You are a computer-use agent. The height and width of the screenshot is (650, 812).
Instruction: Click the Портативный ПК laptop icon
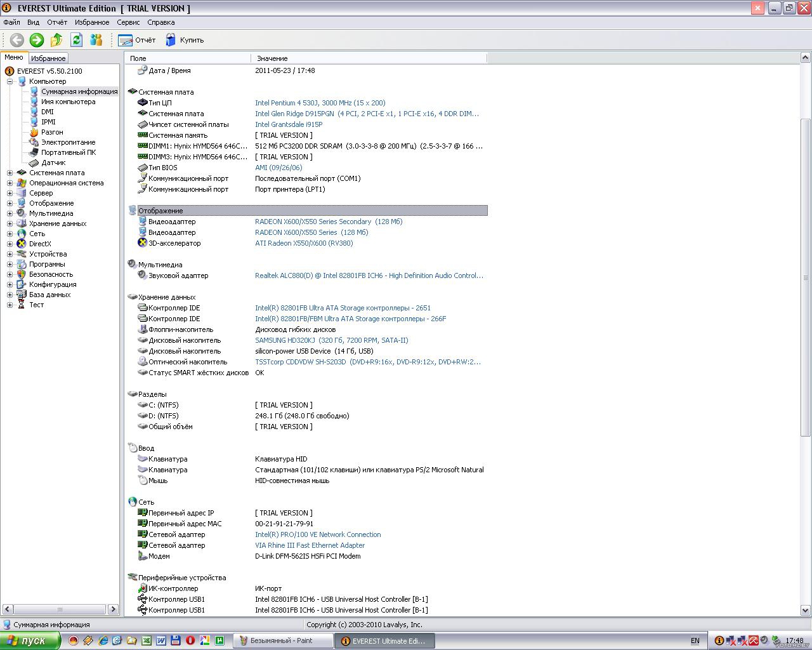tap(34, 152)
